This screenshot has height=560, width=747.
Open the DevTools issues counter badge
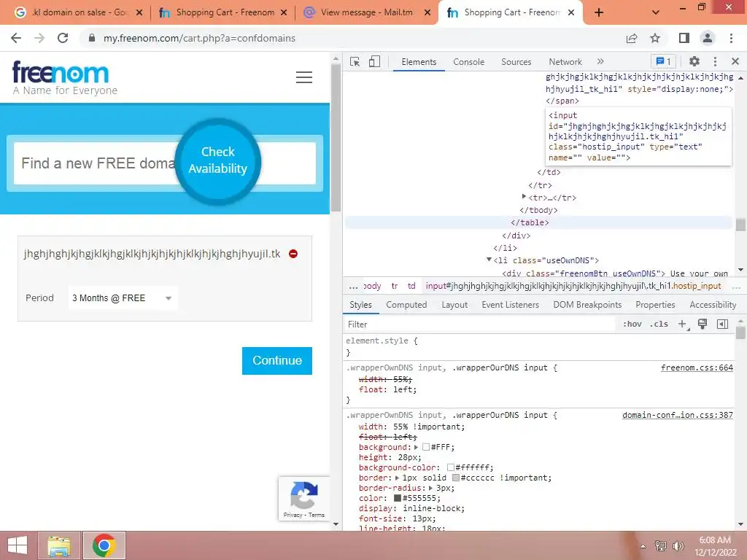point(663,61)
